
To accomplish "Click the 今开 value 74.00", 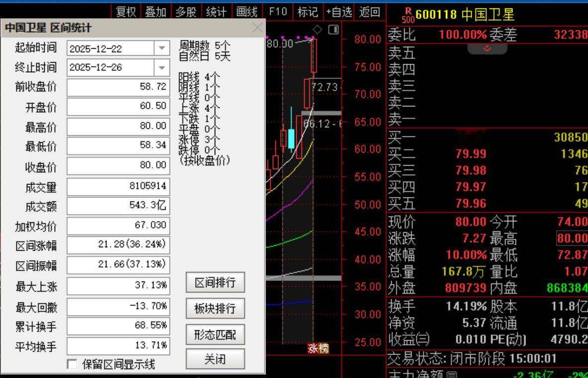I will click(x=572, y=222).
